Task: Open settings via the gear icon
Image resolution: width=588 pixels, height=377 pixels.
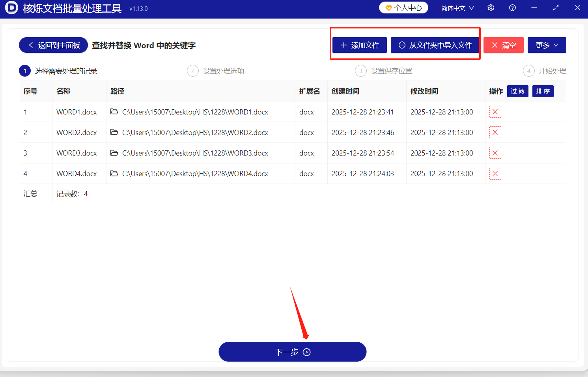Action: (491, 8)
